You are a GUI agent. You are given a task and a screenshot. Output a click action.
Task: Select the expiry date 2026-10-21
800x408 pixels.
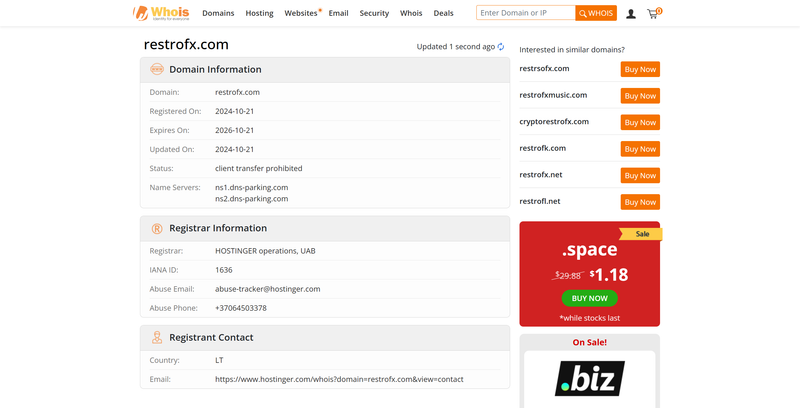click(x=234, y=130)
